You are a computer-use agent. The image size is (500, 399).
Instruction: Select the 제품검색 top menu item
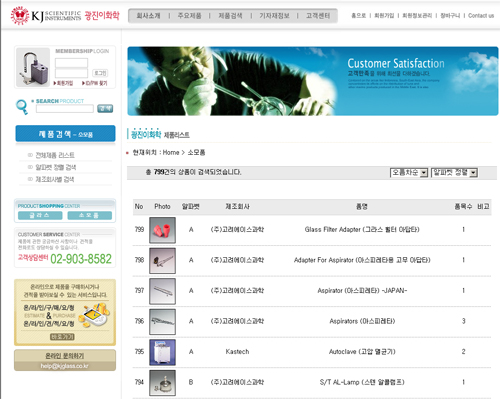point(230,16)
